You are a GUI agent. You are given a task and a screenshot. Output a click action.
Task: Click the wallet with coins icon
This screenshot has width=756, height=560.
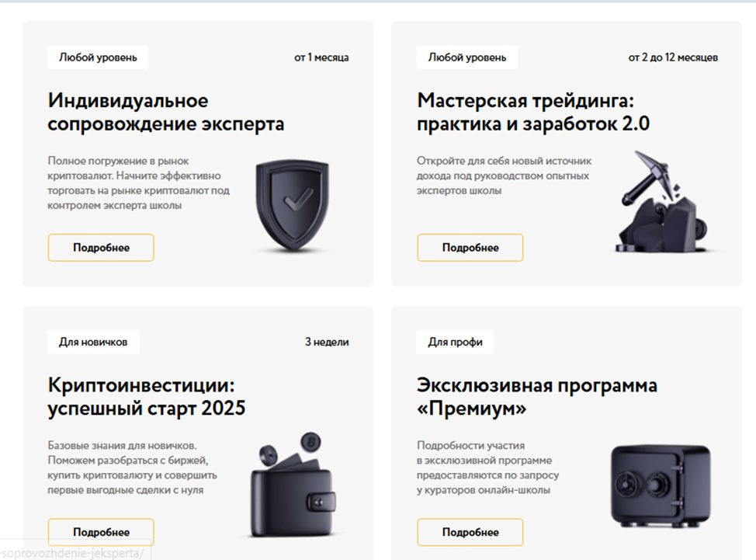[x=293, y=485]
